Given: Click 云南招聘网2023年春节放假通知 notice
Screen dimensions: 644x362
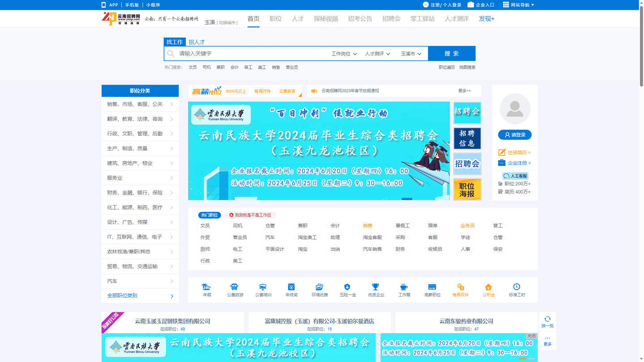Looking at the screenshot, I should click(x=350, y=91).
